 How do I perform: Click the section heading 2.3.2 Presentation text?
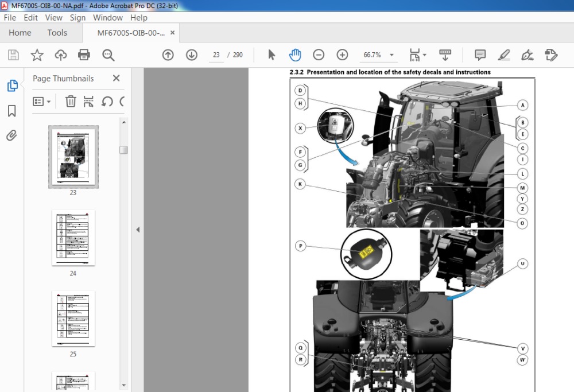390,72
